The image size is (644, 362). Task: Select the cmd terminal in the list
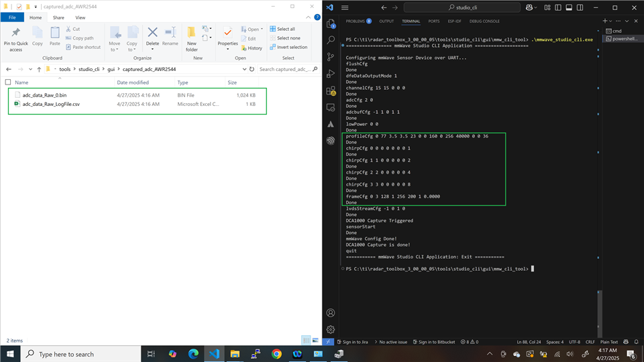pyautogui.click(x=621, y=31)
